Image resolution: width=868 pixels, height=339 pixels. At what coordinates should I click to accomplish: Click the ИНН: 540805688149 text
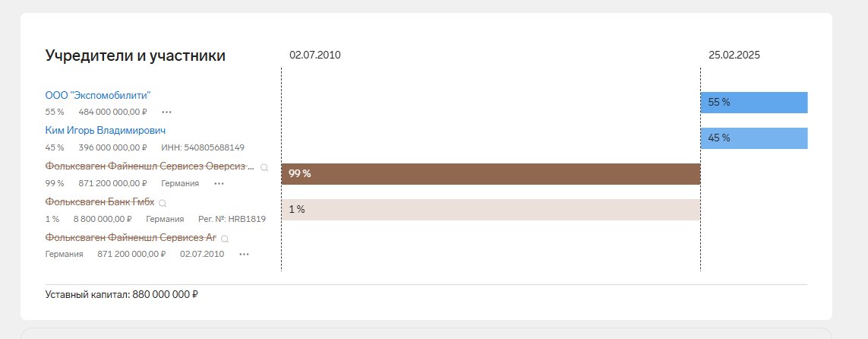click(x=203, y=147)
